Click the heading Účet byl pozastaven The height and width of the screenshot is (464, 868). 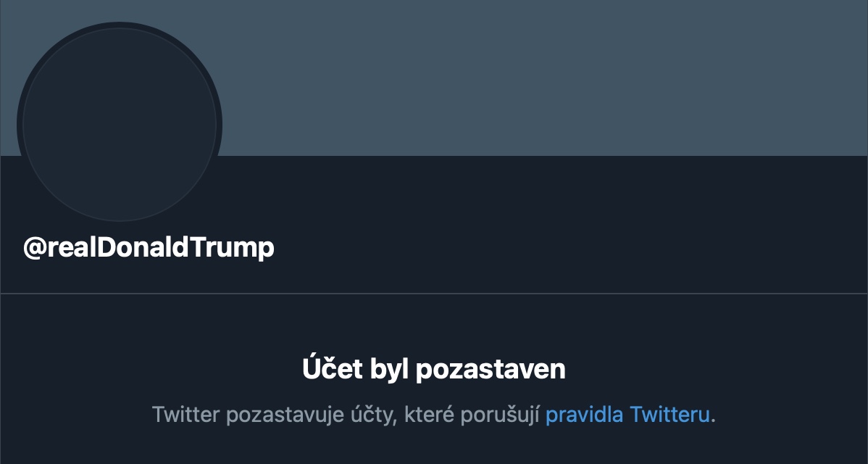[x=434, y=368]
